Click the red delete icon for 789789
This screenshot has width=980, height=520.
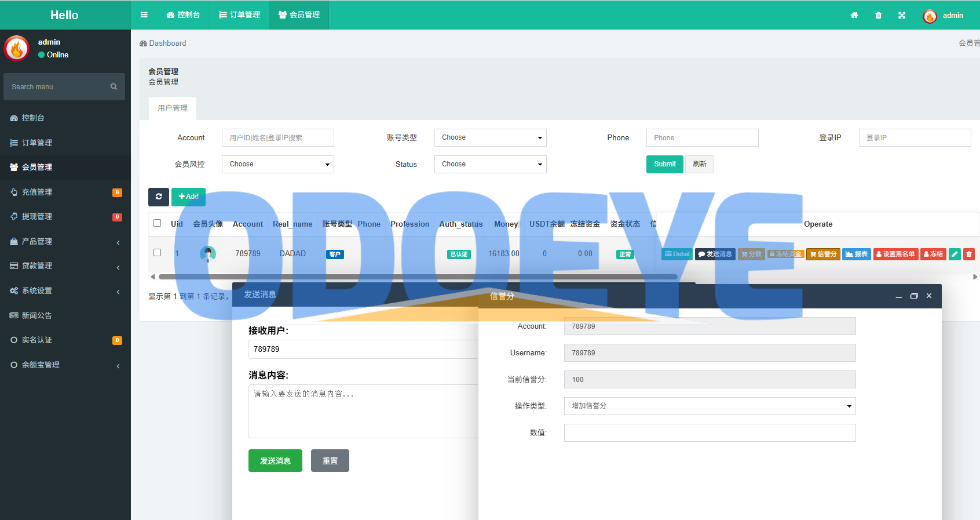click(x=969, y=254)
